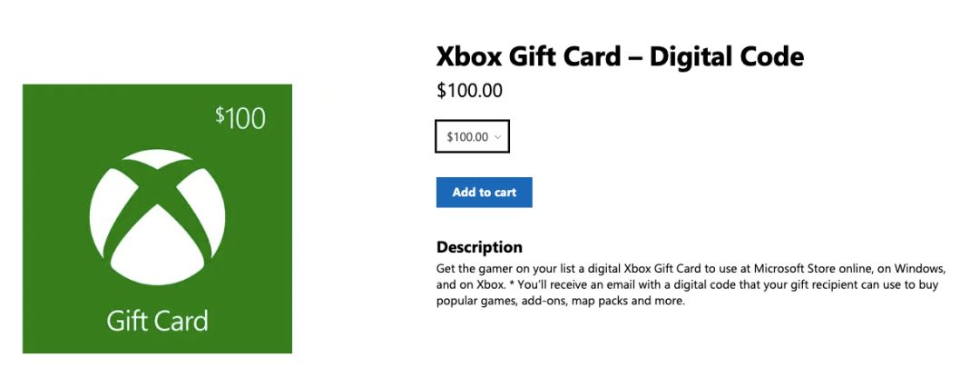Screen dimensions: 980x368
Task: Click the product title 'Xbox Gift Card – Digital Code'
Action: (620, 57)
